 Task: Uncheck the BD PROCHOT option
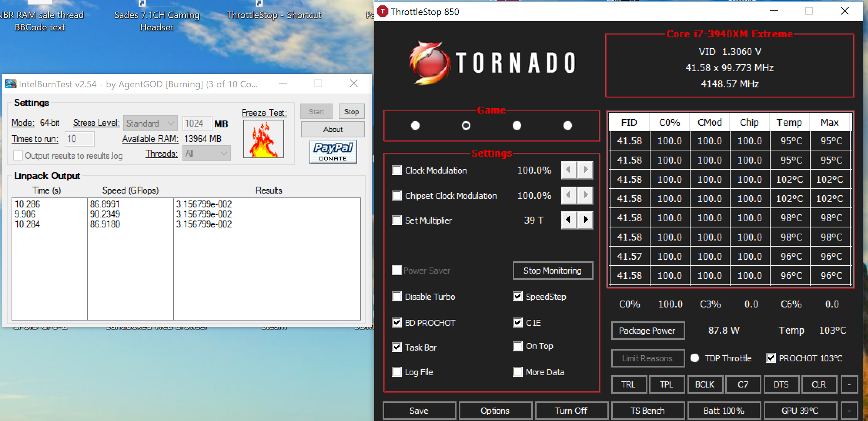[x=397, y=322]
